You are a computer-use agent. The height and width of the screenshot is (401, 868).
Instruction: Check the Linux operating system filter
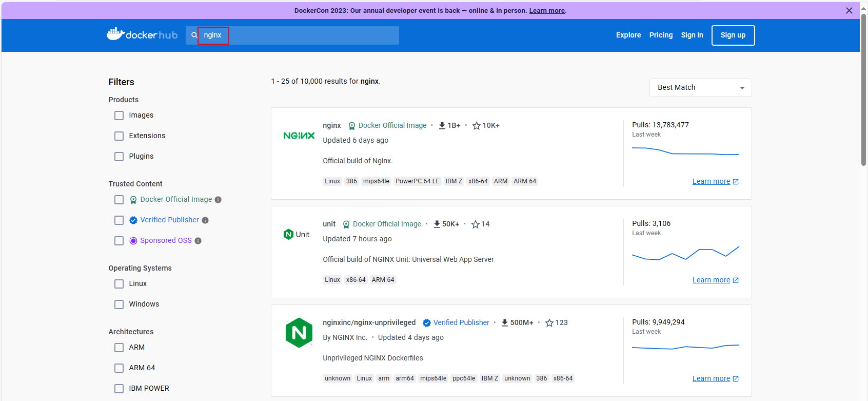119,284
